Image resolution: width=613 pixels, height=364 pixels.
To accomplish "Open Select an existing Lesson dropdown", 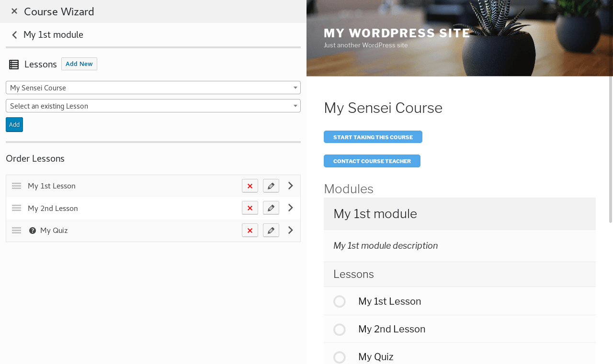I will click(x=153, y=106).
